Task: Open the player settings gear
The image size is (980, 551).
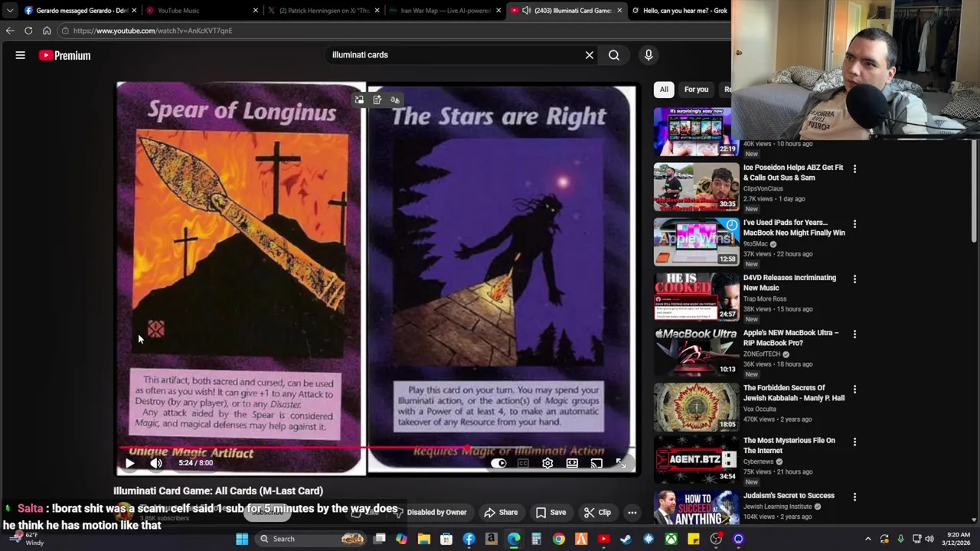Action: tap(547, 463)
